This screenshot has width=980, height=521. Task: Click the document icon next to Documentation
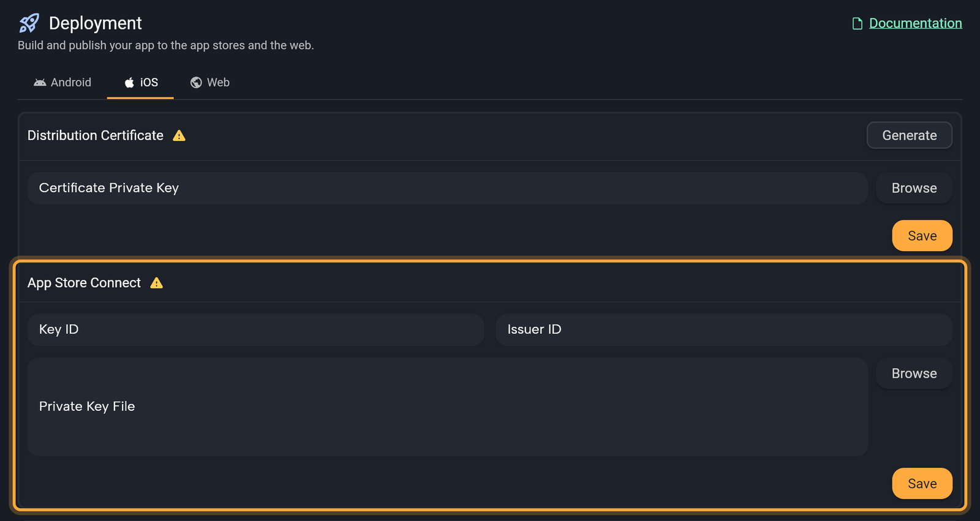[858, 23]
